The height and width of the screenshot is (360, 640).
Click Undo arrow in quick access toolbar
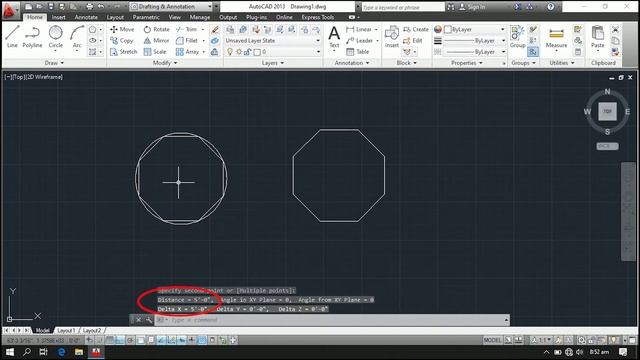pos(101,7)
